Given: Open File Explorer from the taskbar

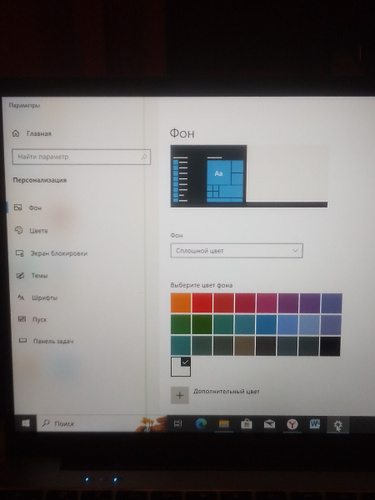Looking at the screenshot, I should (224, 424).
